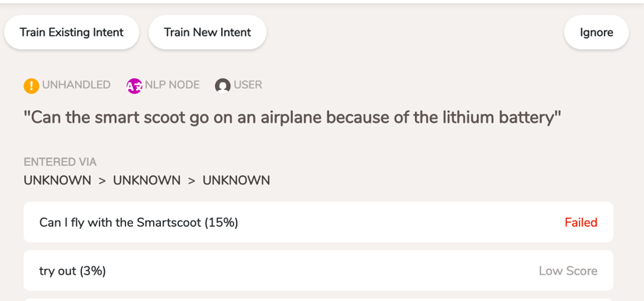Click the first UNKNOWN breadcrumb
644x301 pixels.
click(x=58, y=181)
